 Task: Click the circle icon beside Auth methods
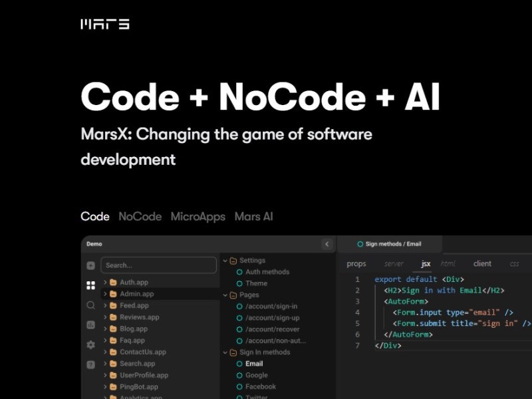pos(239,272)
